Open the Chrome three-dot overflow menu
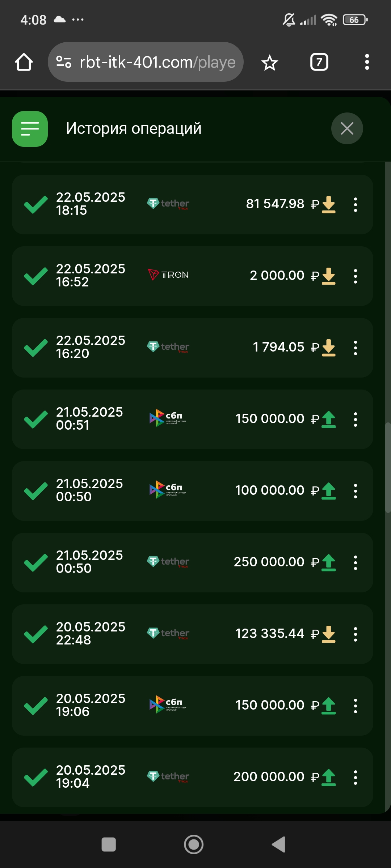 pos(367,62)
